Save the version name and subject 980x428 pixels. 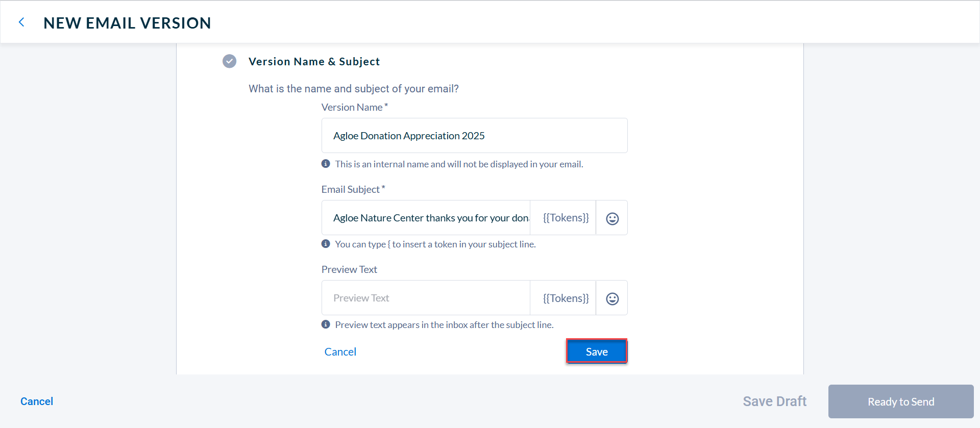pyautogui.click(x=597, y=351)
